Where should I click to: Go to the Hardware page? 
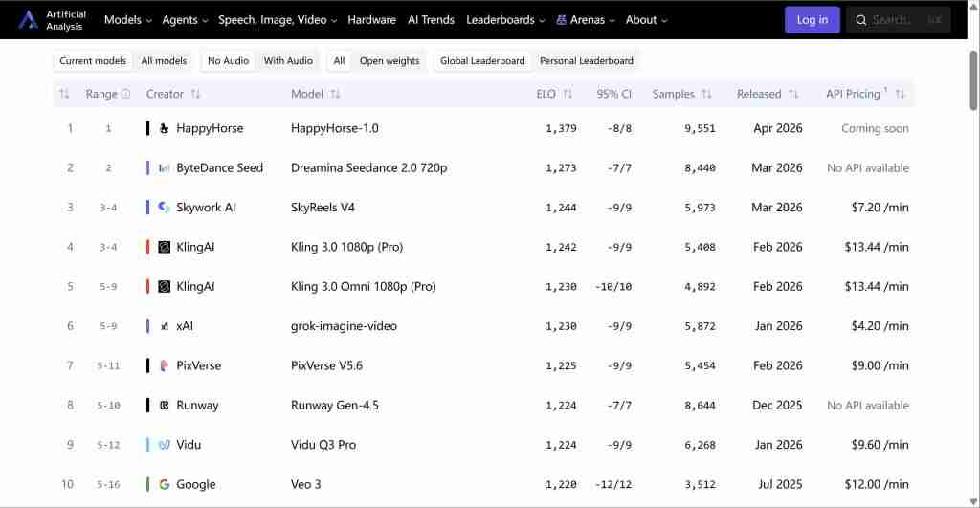[371, 20]
